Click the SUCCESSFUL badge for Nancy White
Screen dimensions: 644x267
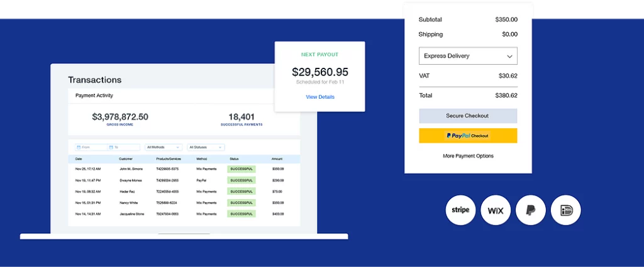coord(241,203)
